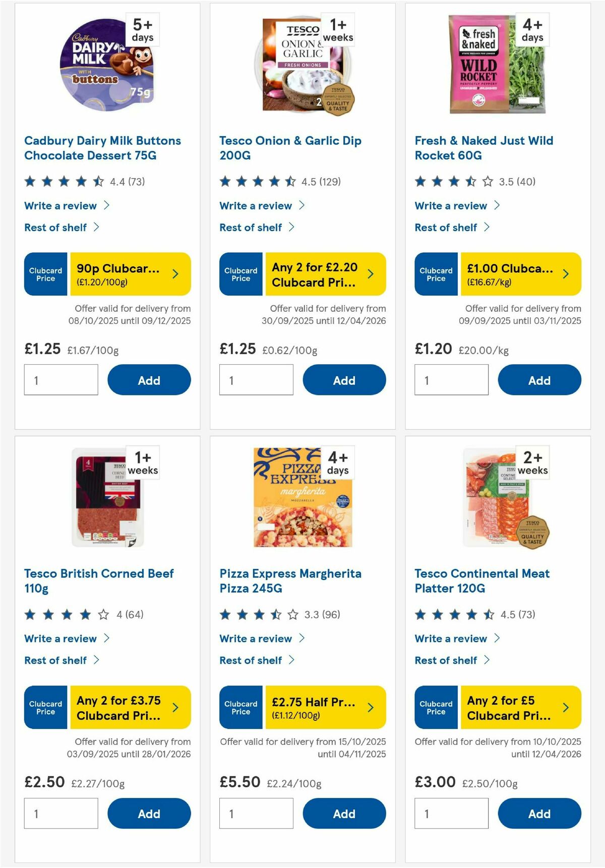Open Write a review for Onion & Garlic Dip
605x868 pixels.
point(255,205)
